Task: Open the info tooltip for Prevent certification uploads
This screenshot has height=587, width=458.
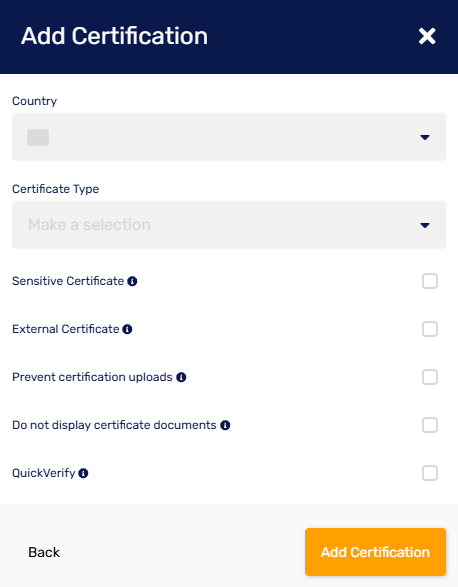Action: pos(181,377)
